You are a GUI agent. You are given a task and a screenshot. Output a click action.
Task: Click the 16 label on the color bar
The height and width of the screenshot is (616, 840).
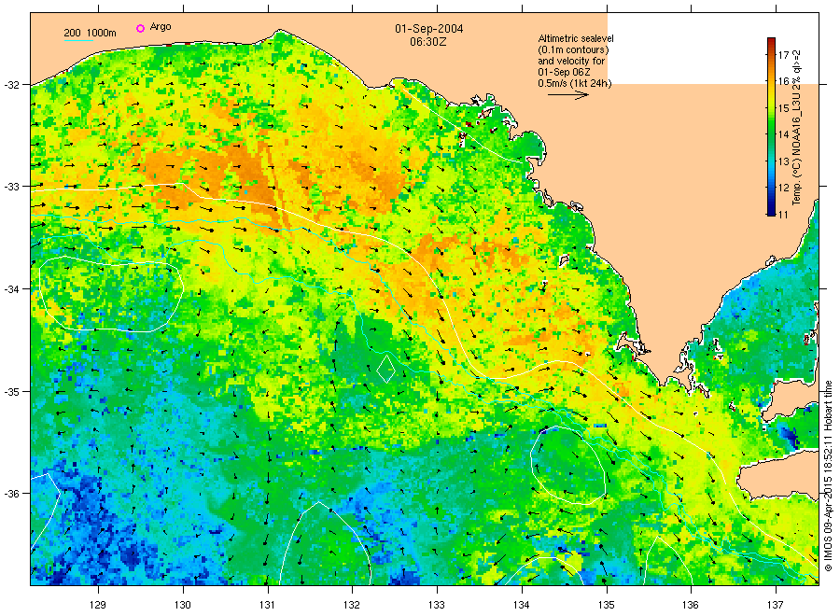[x=784, y=81]
